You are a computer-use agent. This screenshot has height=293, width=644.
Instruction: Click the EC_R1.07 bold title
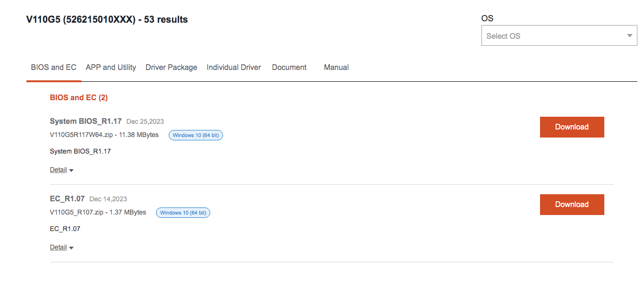pyautogui.click(x=67, y=199)
